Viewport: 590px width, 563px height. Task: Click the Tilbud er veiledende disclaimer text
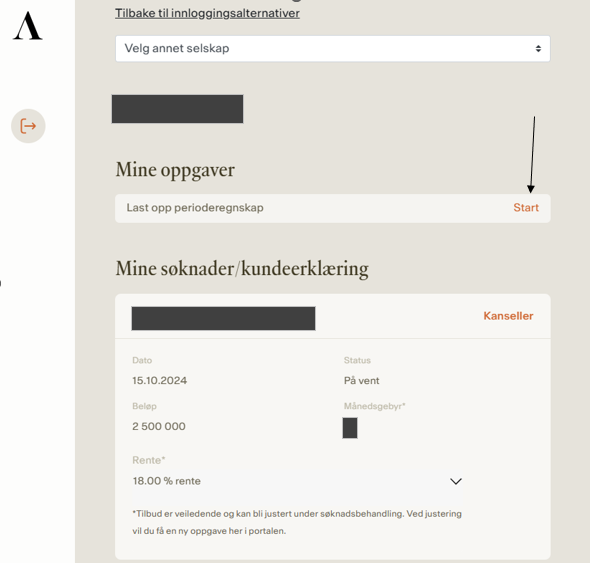coord(297,522)
